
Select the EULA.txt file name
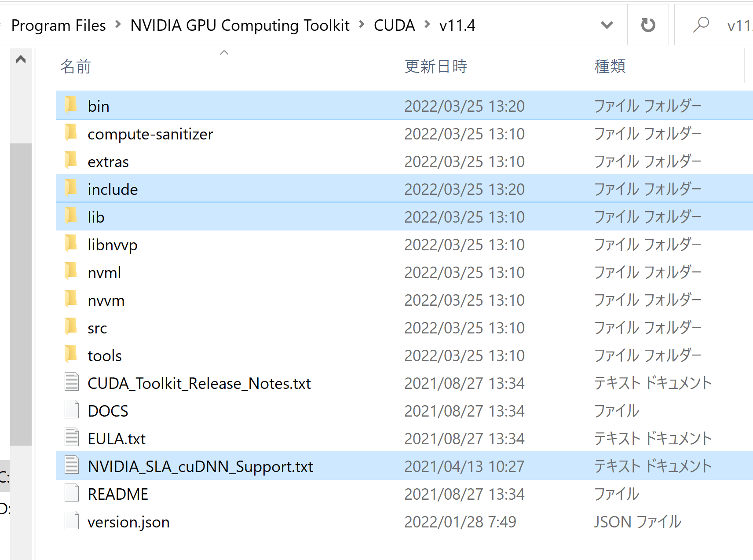click(117, 439)
